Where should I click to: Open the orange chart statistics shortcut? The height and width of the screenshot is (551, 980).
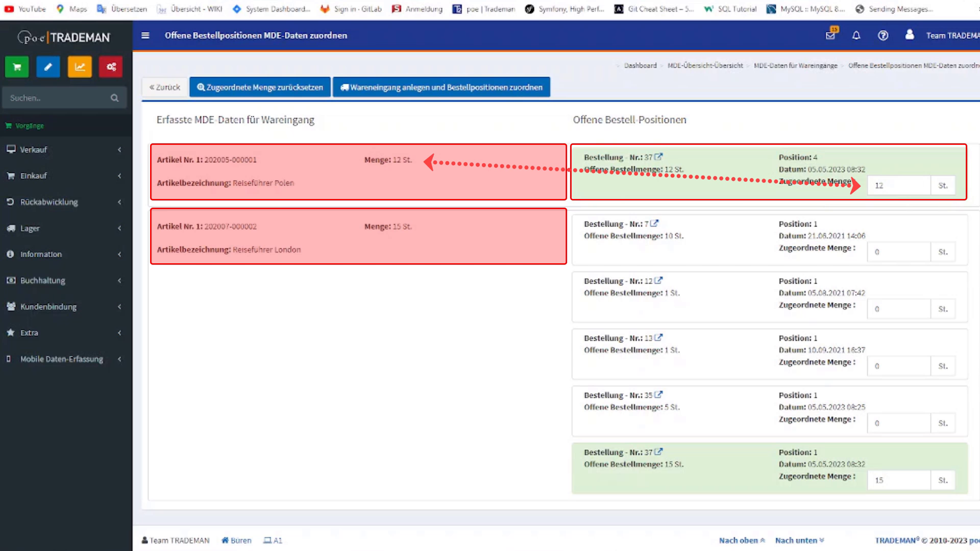pos(80,67)
